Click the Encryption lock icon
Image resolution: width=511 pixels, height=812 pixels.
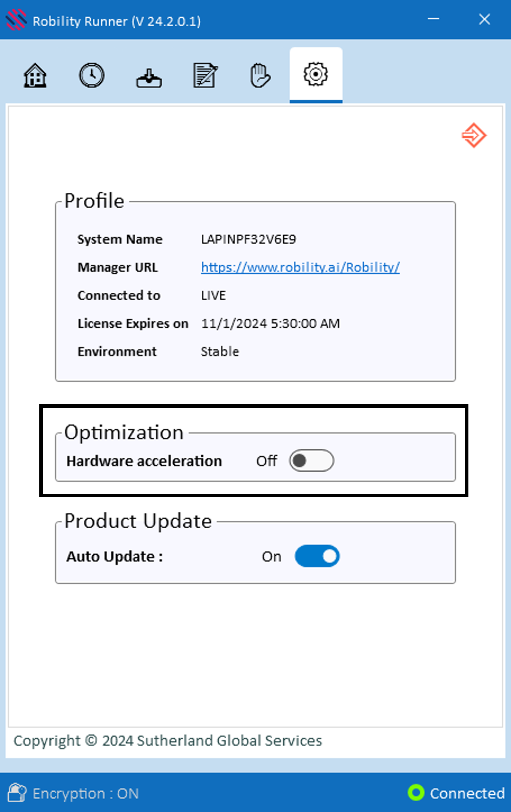click(17, 792)
